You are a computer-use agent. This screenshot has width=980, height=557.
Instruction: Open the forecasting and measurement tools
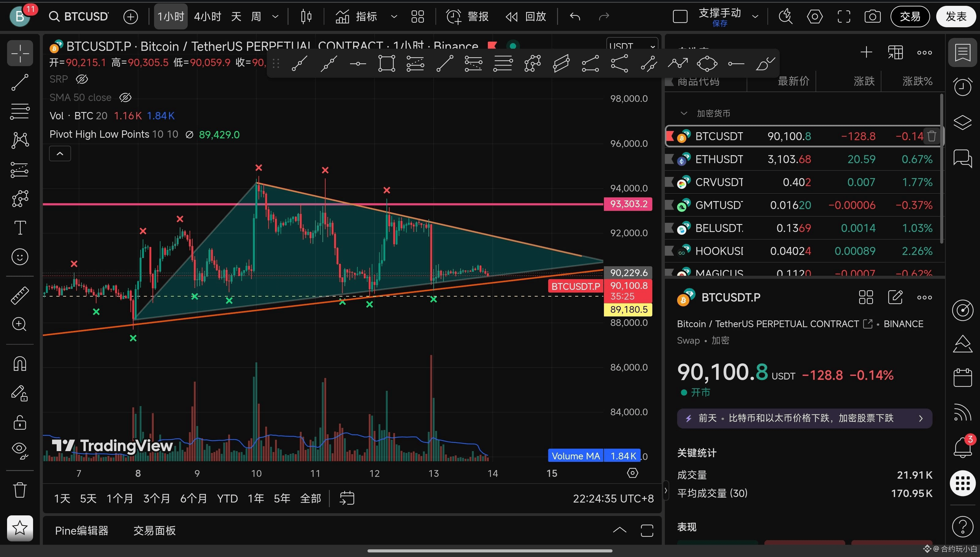20,170
